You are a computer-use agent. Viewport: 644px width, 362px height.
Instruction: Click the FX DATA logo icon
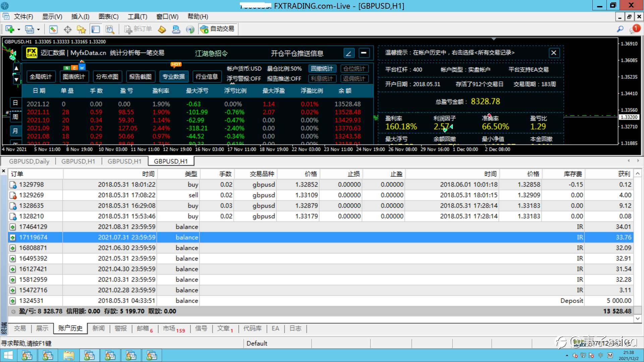click(x=32, y=53)
